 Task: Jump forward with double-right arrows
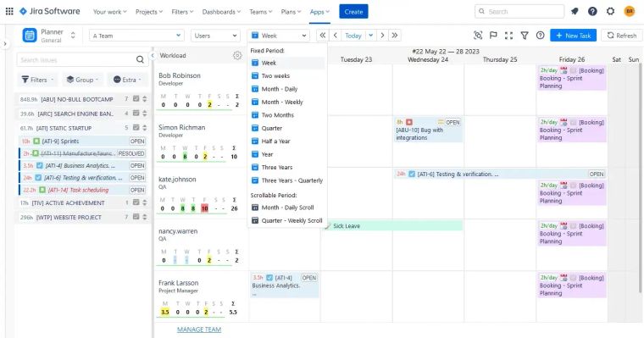point(395,36)
